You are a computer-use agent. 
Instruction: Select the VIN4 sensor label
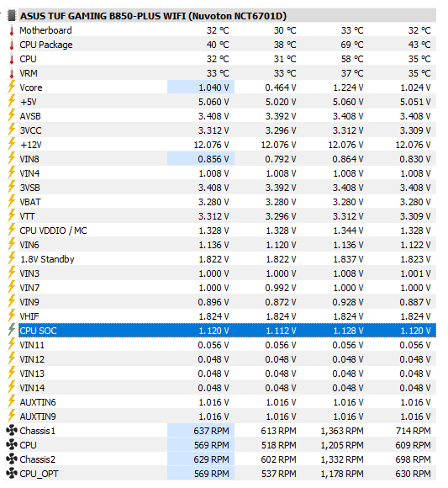coord(29,173)
